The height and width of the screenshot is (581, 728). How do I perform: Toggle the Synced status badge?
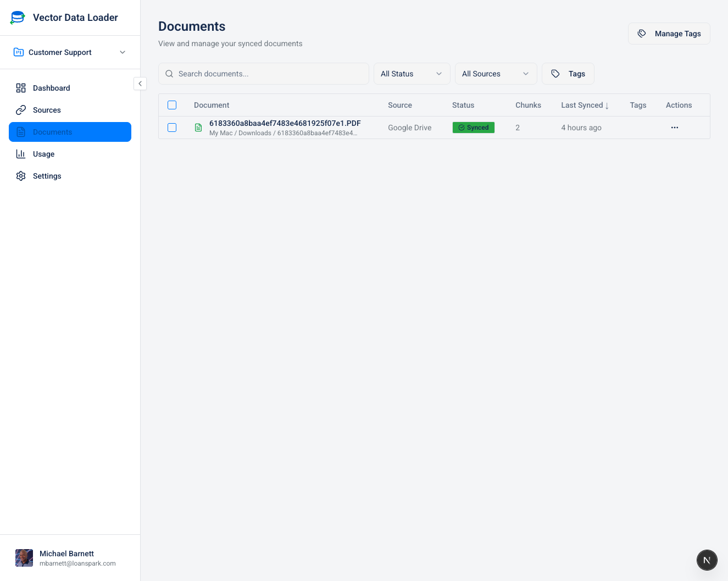coord(473,127)
